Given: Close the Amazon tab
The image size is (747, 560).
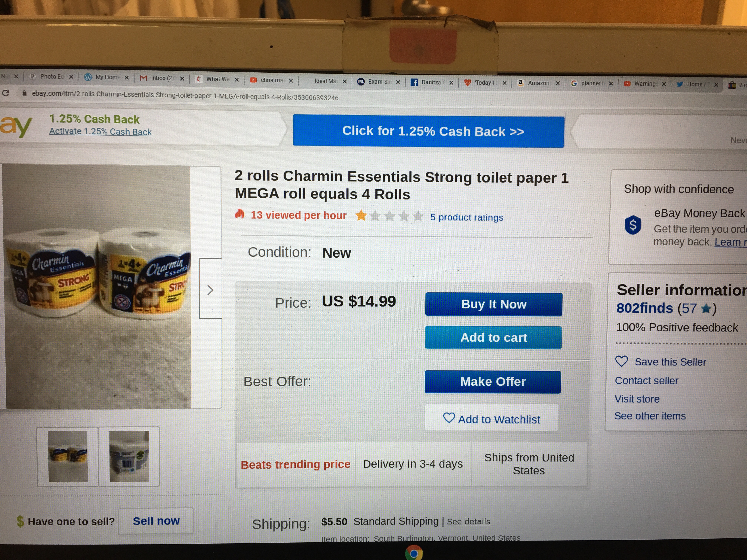Looking at the screenshot, I should [x=557, y=83].
